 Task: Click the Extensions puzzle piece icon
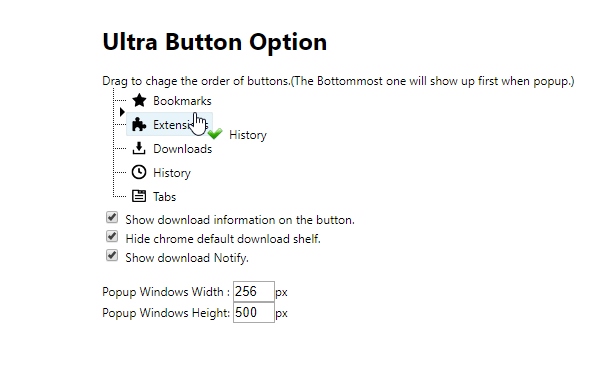coord(139,125)
